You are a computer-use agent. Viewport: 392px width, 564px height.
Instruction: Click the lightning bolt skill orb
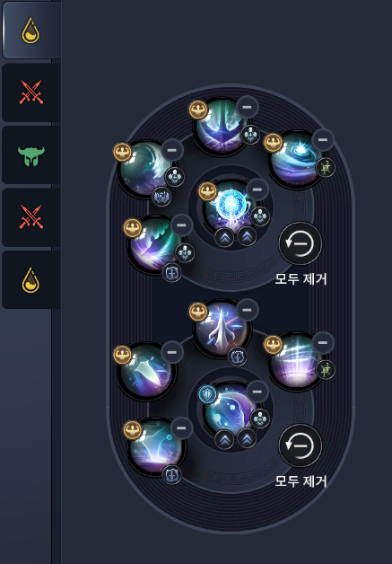[x=155, y=446]
